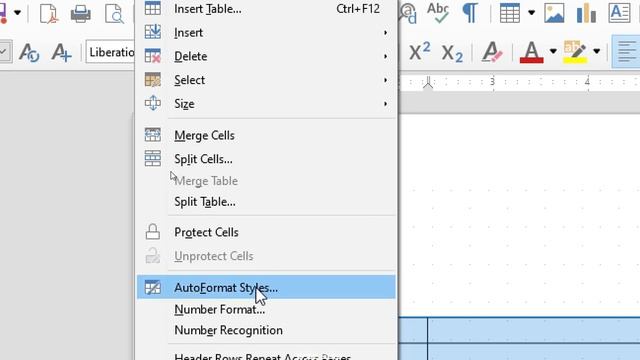Click the Delete table icon in menu
Viewport: 640px width, 360px height.
[153, 56]
